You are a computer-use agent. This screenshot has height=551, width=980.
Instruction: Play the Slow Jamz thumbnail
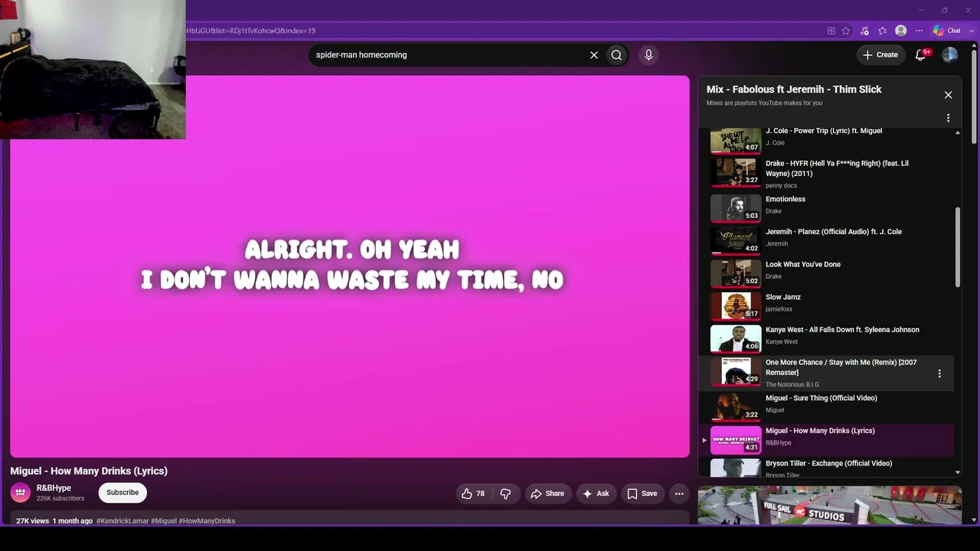pyautogui.click(x=736, y=306)
